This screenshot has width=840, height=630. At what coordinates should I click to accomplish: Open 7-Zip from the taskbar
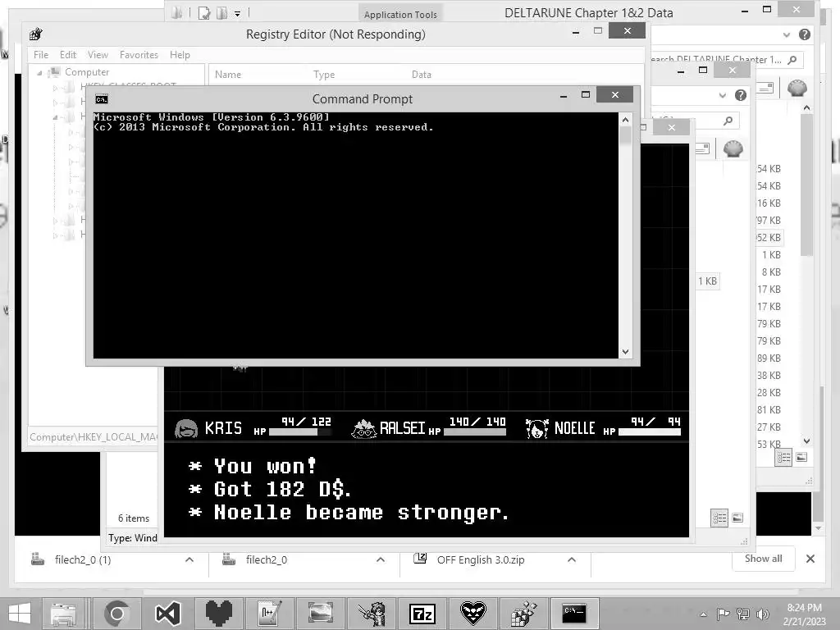click(422, 614)
